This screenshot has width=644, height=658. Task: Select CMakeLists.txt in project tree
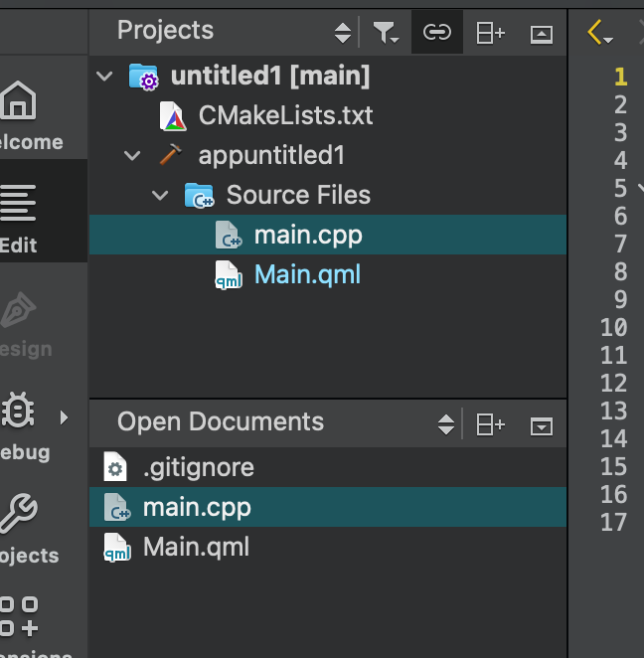pos(284,116)
